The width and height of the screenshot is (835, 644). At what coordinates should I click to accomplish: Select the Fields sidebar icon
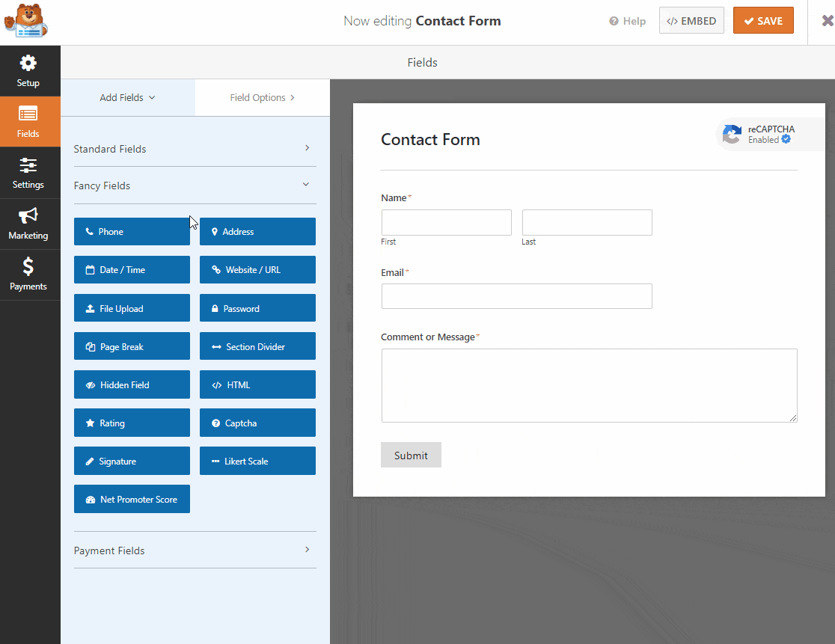[28, 122]
